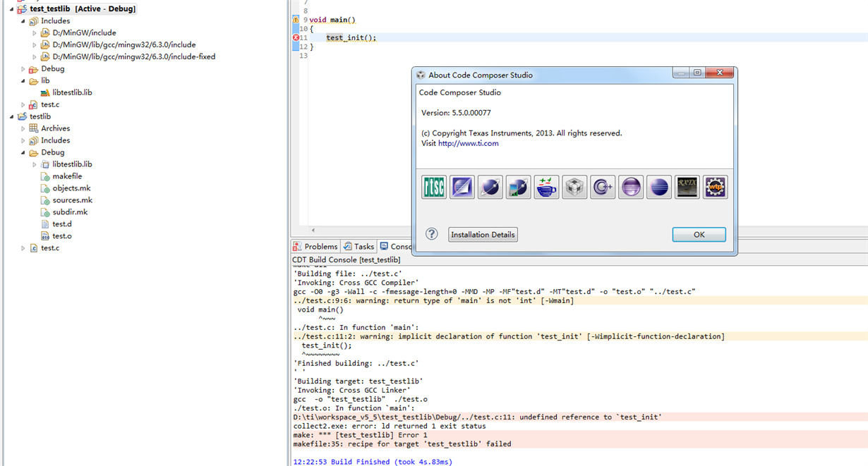Image resolution: width=868 pixels, height=466 pixels.
Task: Click the error marker on editor line 11
Action: (296, 37)
